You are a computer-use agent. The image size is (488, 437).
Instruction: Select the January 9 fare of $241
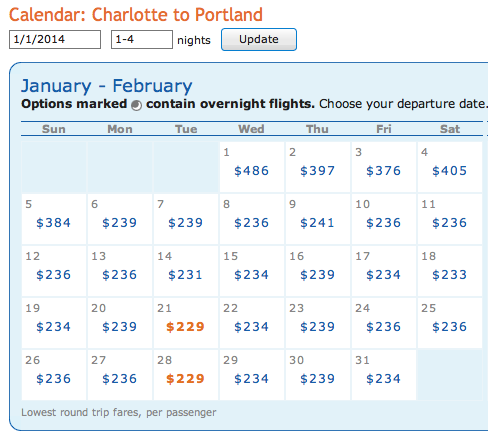317,223
